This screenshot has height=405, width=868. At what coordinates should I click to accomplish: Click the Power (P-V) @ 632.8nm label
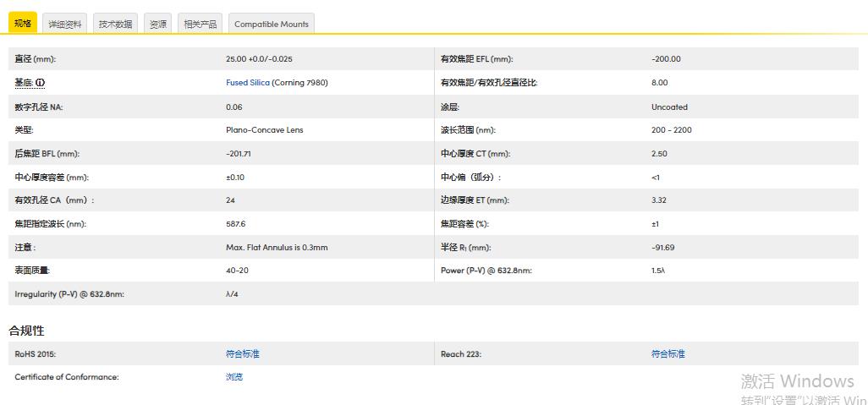click(x=486, y=271)
